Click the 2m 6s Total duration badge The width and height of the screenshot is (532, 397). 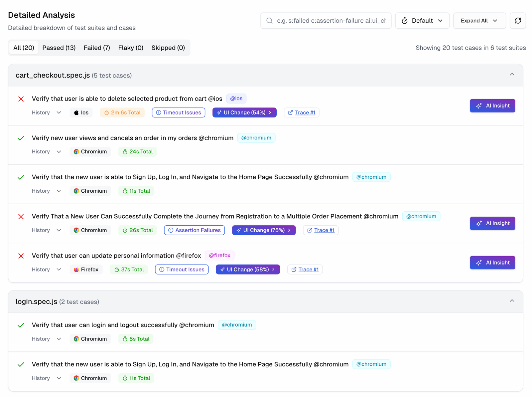pyautogui.click(x=122, y=112)
